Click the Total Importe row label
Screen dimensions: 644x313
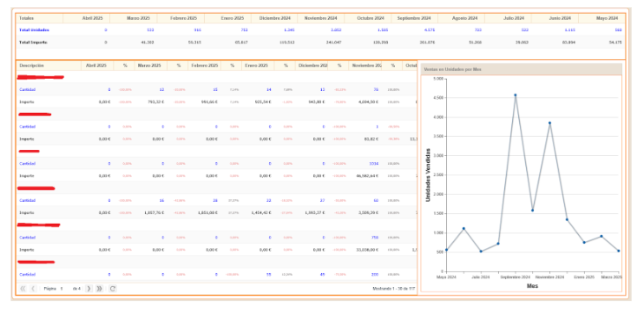click(33, 42)
